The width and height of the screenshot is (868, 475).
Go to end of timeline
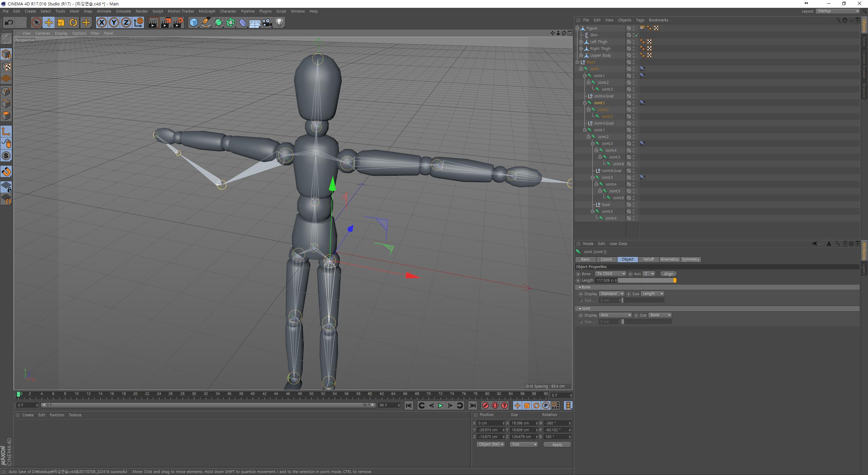click(x=472, y=405)
